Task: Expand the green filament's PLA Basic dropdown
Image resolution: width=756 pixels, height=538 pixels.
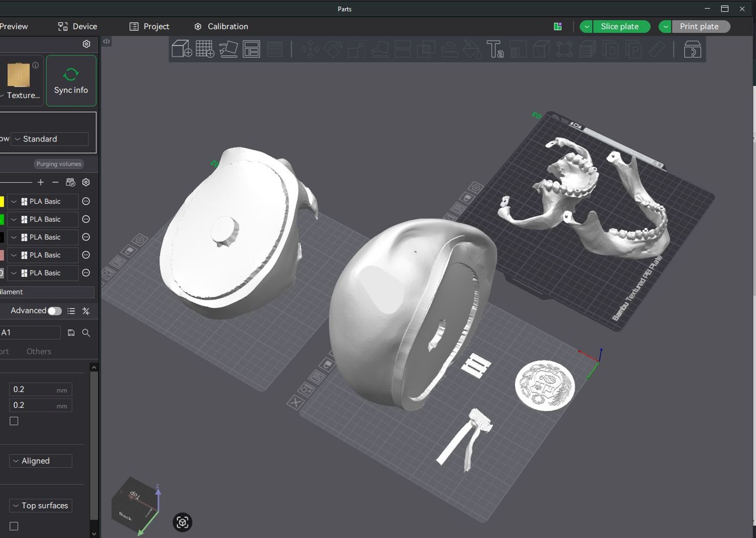Action: (x=42, y=219)
